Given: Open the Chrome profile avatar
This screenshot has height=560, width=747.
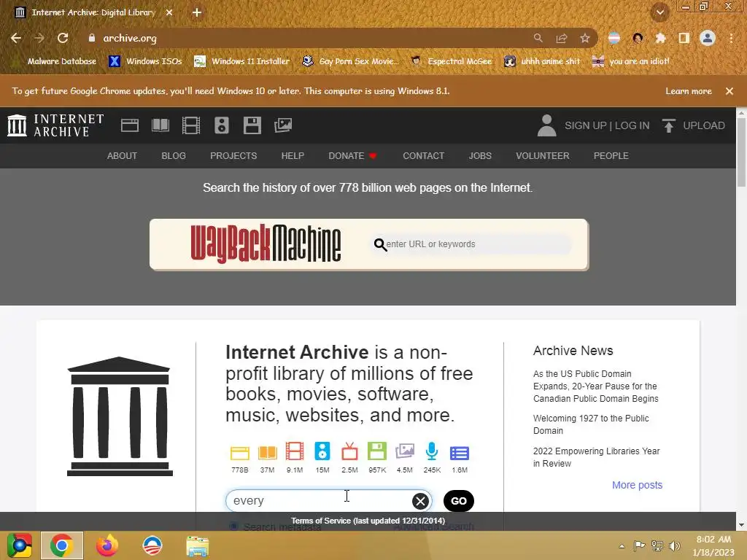Looking at the screenshot, I should pyautogui.click(x=708, y=38).
